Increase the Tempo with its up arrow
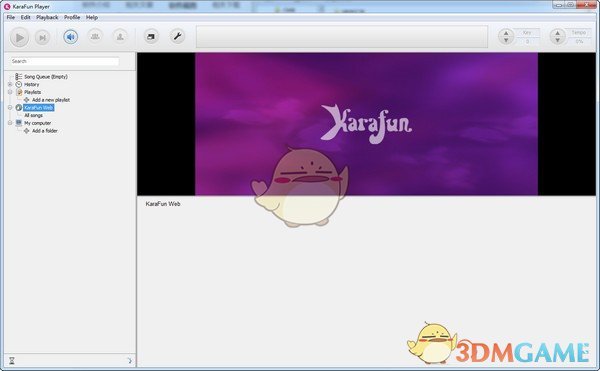The image size is (600, 371). tap(558, 34)
